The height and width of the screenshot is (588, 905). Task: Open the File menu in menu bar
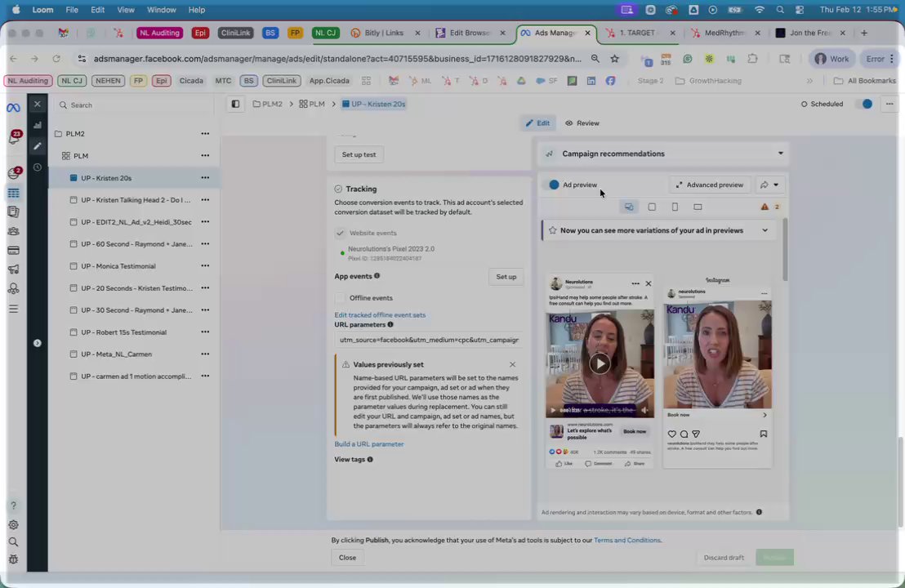[72, 10]
